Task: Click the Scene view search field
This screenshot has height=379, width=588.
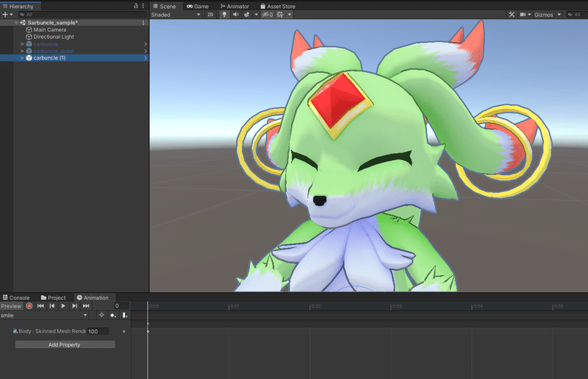Action: point(577,15)
